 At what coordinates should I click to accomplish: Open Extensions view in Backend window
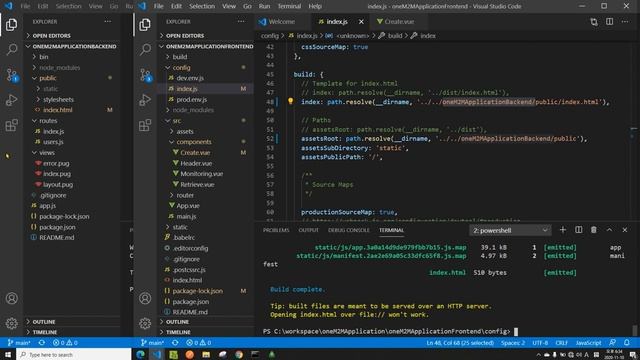(x=11, y=125)
